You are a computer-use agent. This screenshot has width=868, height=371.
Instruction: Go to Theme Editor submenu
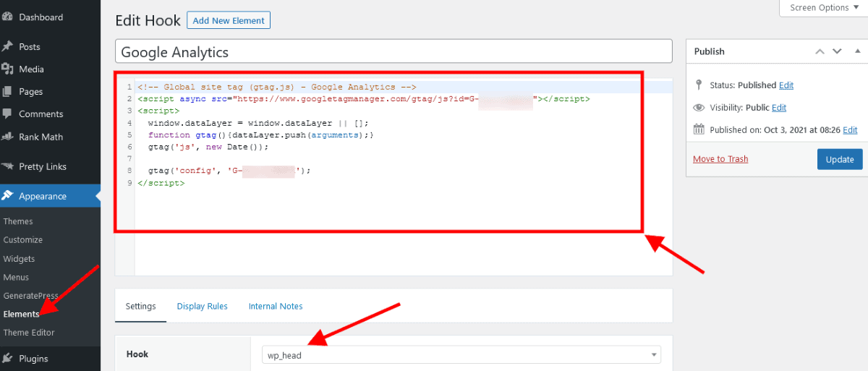29,333
